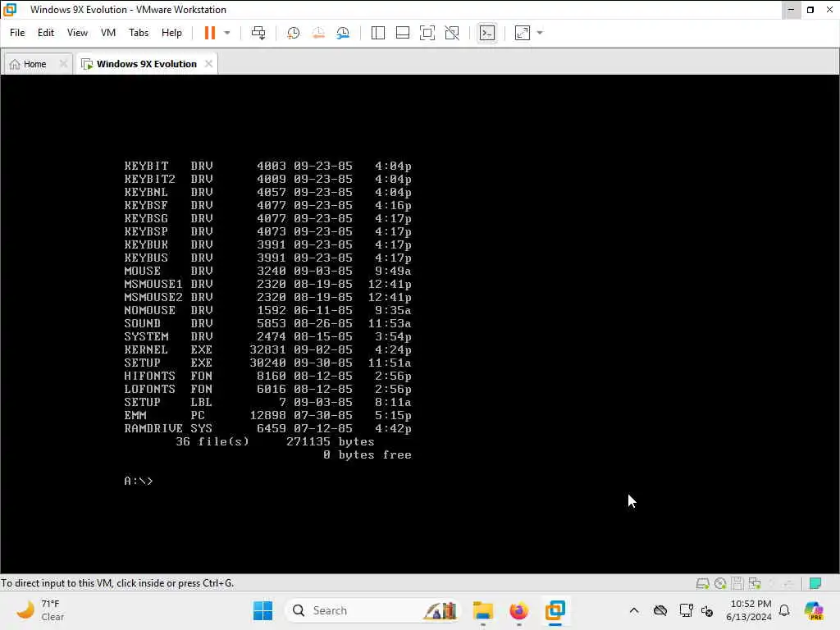Click the VMware Workstation taskbar icon
Screen dimensions: 840x630
555,610
